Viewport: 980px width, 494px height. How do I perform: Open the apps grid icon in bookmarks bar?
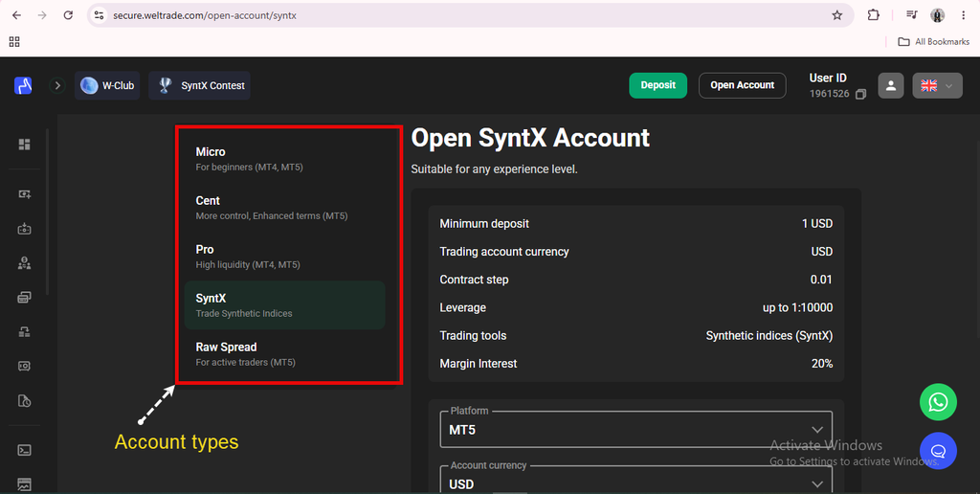tap(14, 42)
